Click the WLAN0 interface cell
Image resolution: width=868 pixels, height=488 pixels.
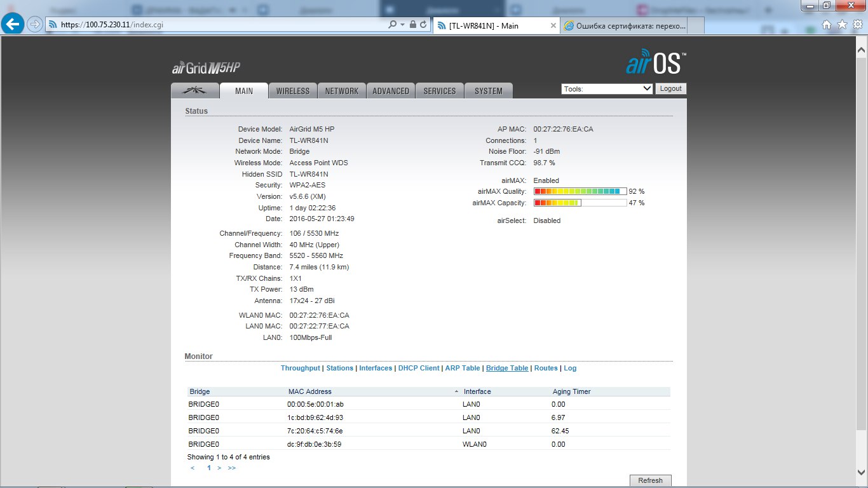point(474,444)
